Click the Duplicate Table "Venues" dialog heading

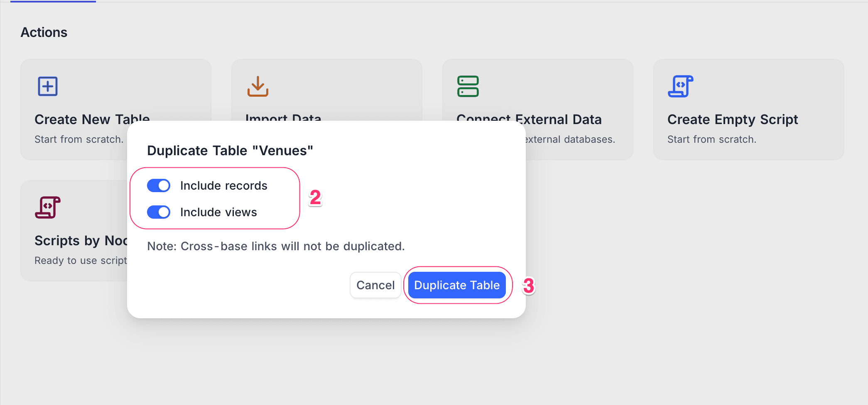pyautogui.click(x=230, y=151)
